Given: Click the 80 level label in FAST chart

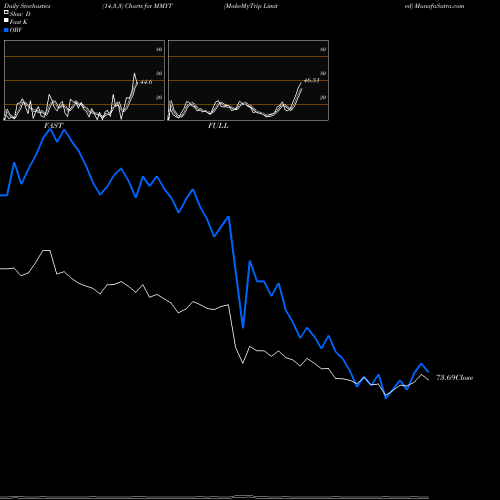Looking at the screenshot, I should (x=159, y=49).
